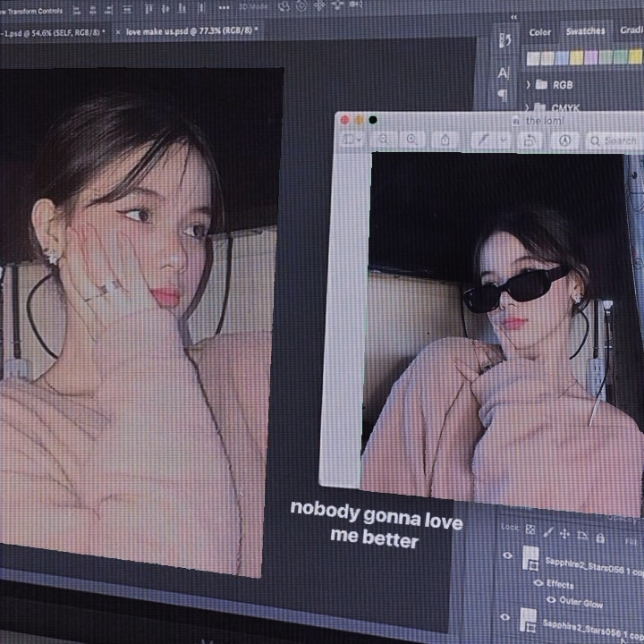Switch to the Color panel tab

click(x=540, y=32)
